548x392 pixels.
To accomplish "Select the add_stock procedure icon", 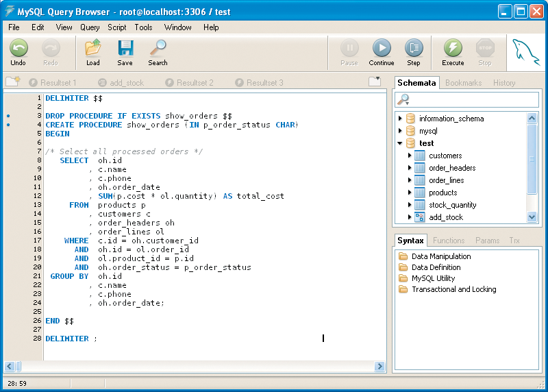I will pos(420,217).
